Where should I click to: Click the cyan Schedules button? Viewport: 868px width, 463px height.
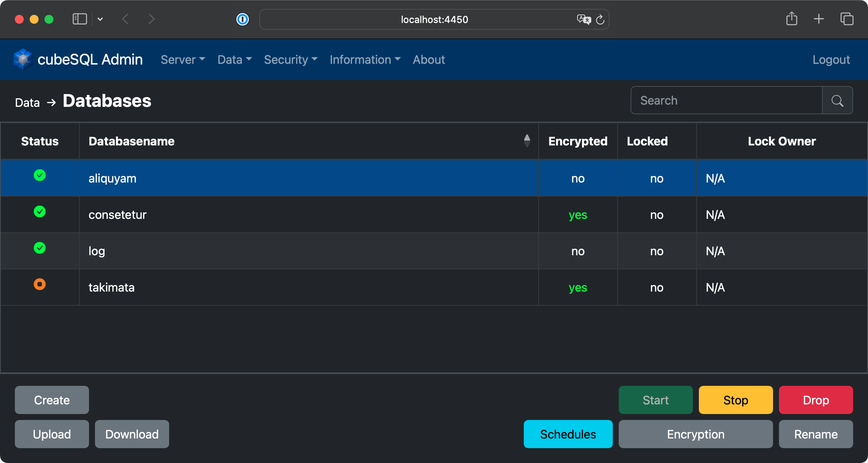pos(568,434)
